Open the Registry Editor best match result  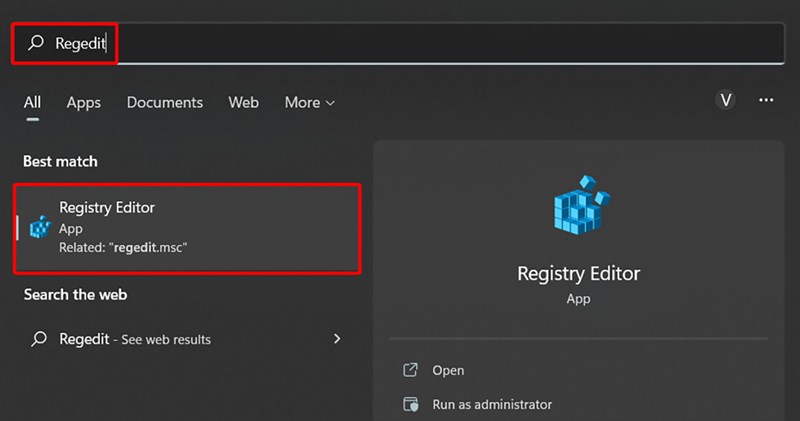pos(187,229)
